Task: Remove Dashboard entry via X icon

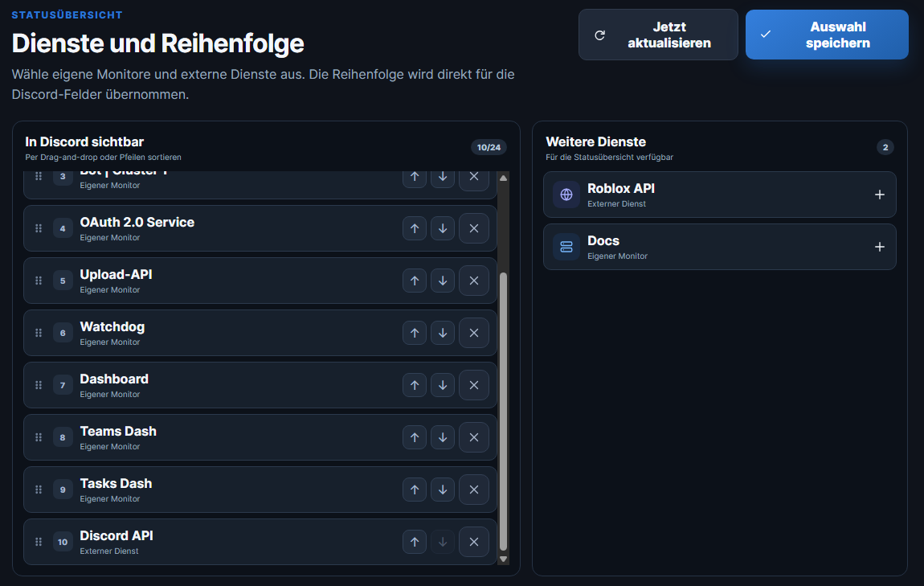Action: tap(474, 385)
